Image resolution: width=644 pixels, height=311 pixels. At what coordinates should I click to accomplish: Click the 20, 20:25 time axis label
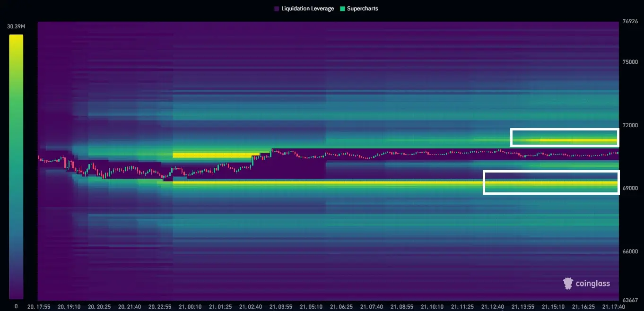[99, 307]
